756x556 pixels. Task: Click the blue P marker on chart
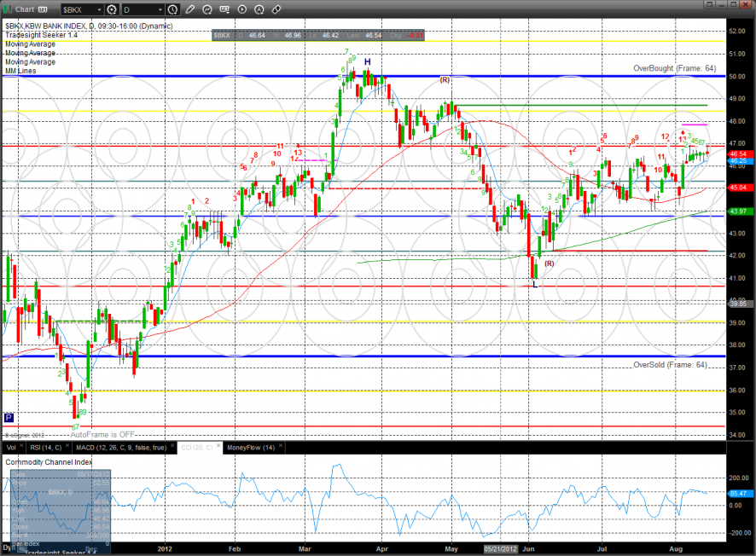click(x=9, y=418)
